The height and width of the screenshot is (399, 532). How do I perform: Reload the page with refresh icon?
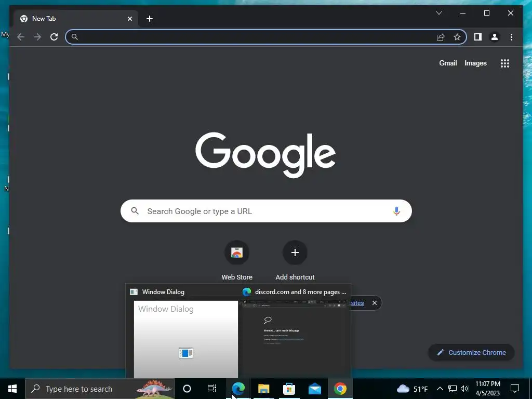pos(54,37)
